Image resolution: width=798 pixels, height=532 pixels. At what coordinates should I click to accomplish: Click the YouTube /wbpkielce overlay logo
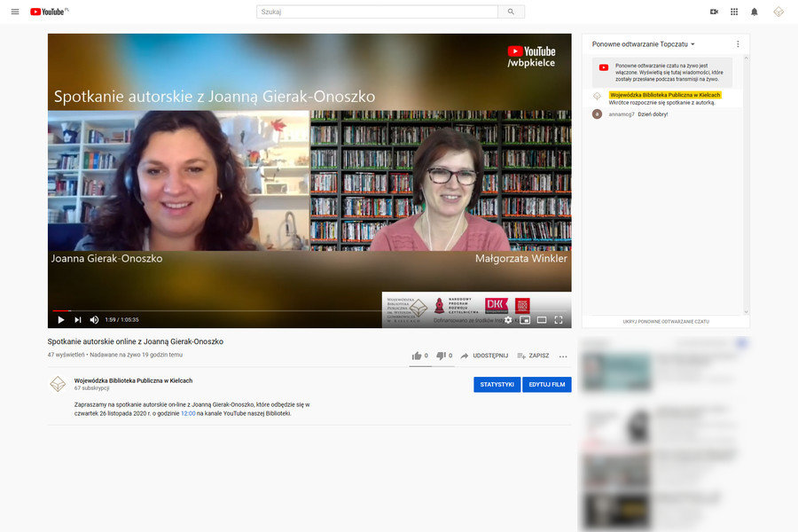531,57
